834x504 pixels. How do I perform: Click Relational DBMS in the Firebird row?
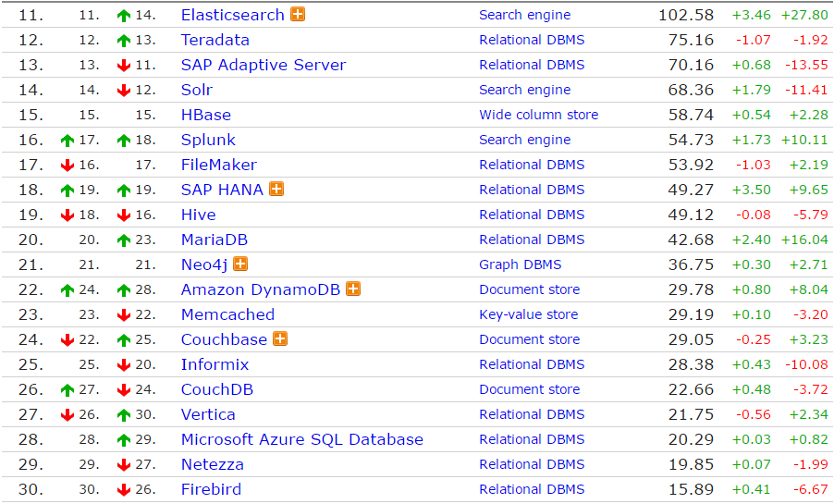pyautogui.click(x=532, y=489)
